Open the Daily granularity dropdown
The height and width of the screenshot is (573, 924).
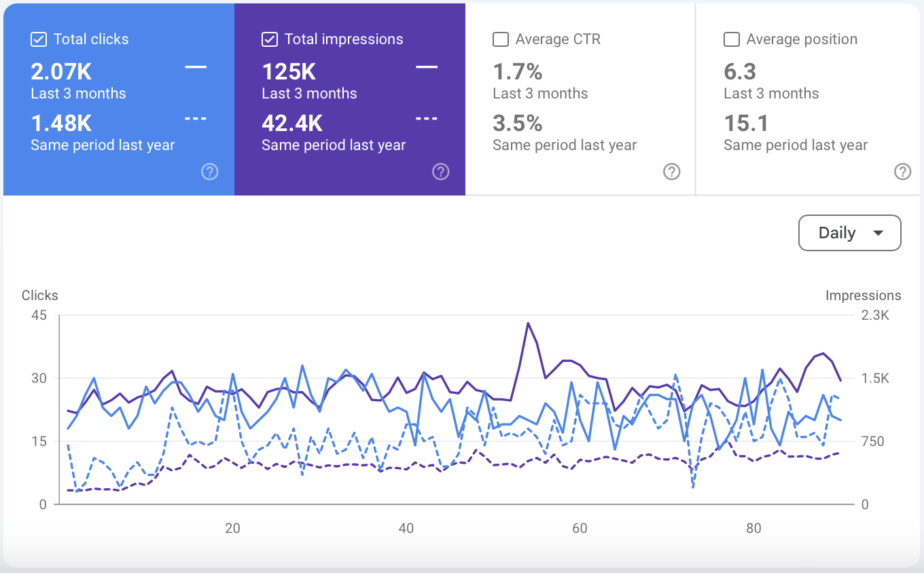click(x=850, y=233)
